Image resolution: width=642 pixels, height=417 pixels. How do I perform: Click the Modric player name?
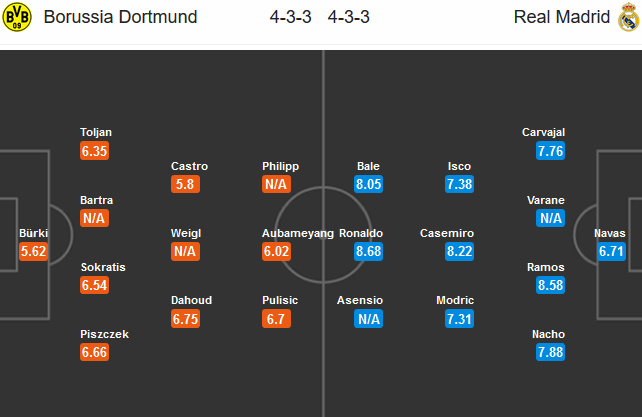[455, 300]
